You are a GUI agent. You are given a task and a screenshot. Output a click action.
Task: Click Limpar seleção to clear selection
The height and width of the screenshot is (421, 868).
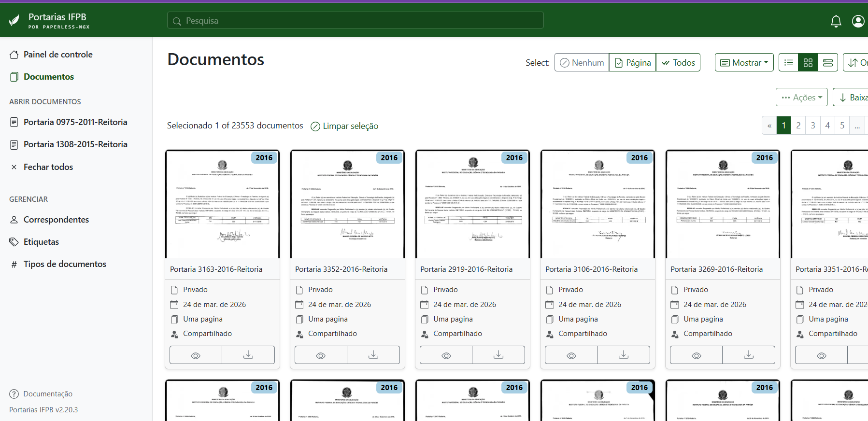(x=344, y=126)
